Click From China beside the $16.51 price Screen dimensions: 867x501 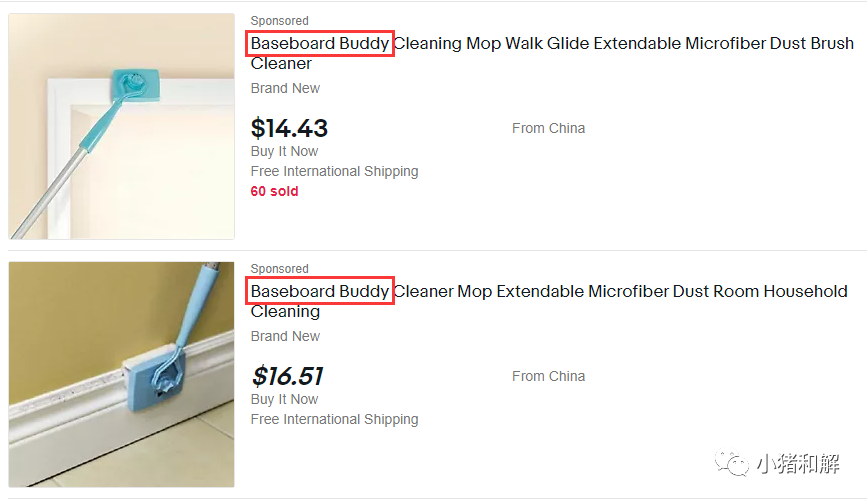tap(549, 376)
